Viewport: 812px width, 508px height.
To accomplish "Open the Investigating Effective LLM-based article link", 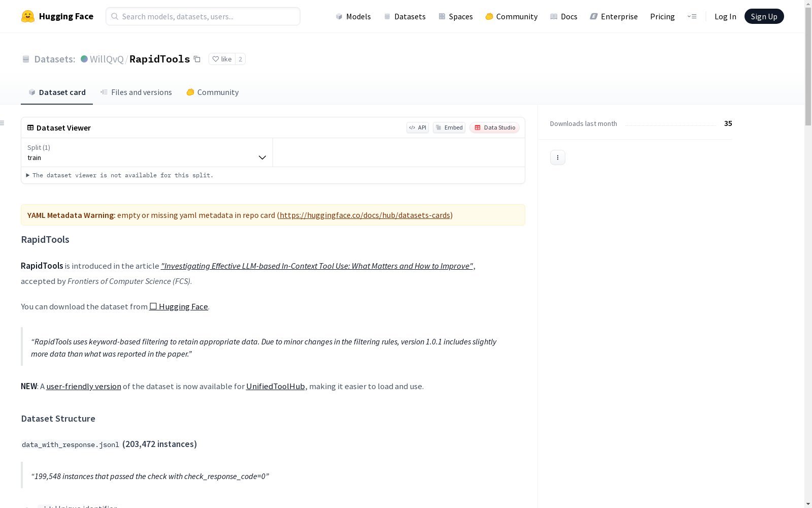I will click(x=317, y=266).
